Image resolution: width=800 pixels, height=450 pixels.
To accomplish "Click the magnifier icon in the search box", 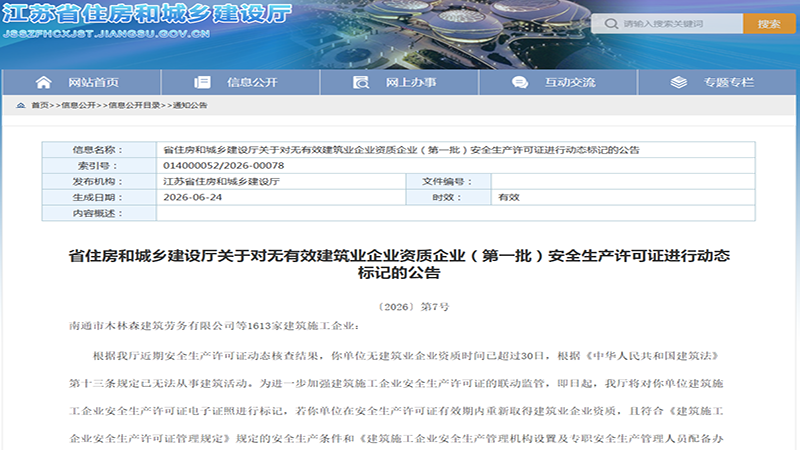I will pyautogui.click(x=611, y=23).
